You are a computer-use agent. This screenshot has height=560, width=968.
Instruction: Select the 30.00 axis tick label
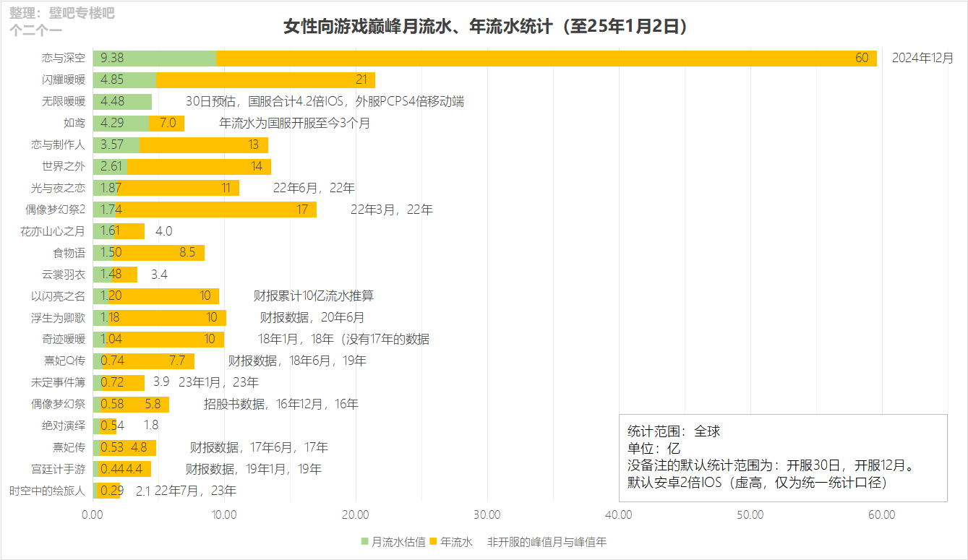click(487, 515)
